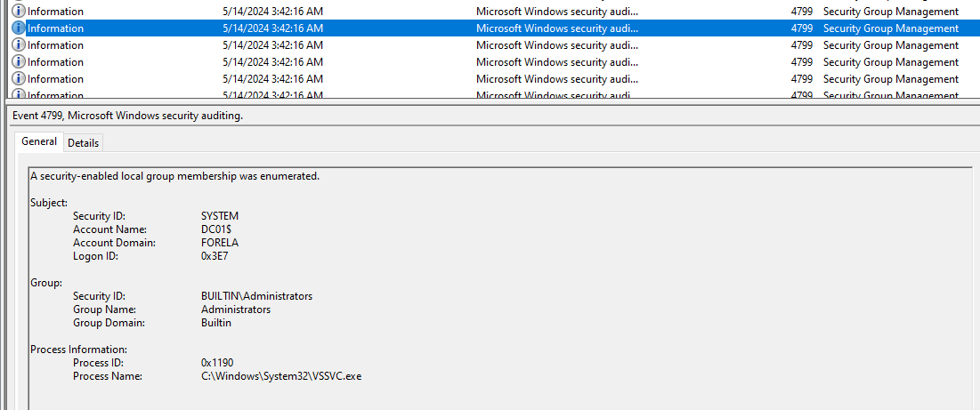Click the Information icon on the fifth event row

point(19,79)
